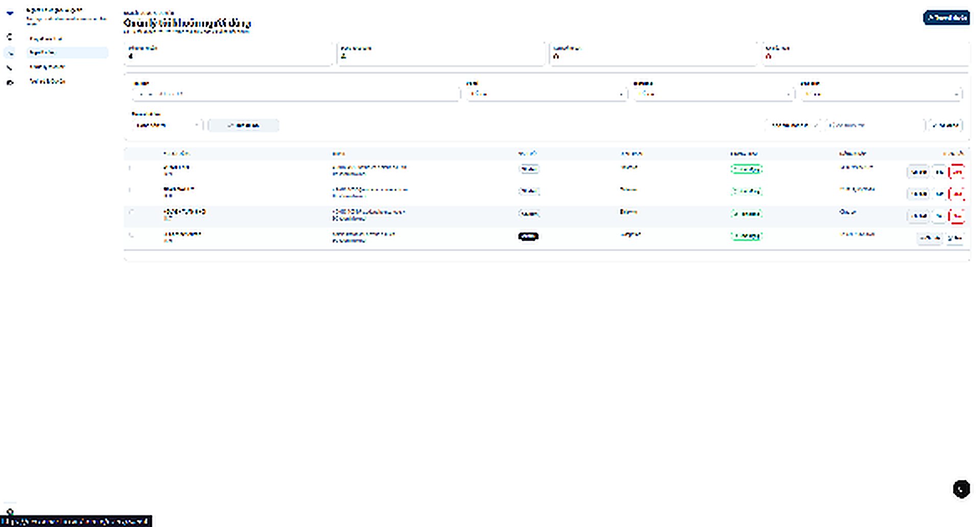This screenshot has height=527, width=980.
Task: Click the red action button in the second table row
Action: pos(957,194)
